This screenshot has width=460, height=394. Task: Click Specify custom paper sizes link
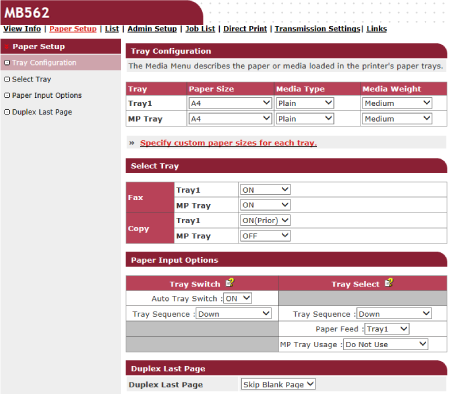tap(228, 143)
